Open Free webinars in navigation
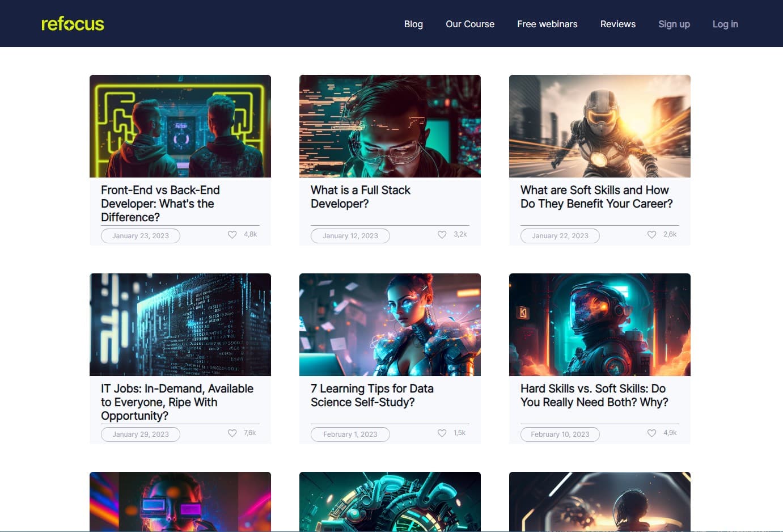This screenshot has height=532, width=783. tap(547, 24)
